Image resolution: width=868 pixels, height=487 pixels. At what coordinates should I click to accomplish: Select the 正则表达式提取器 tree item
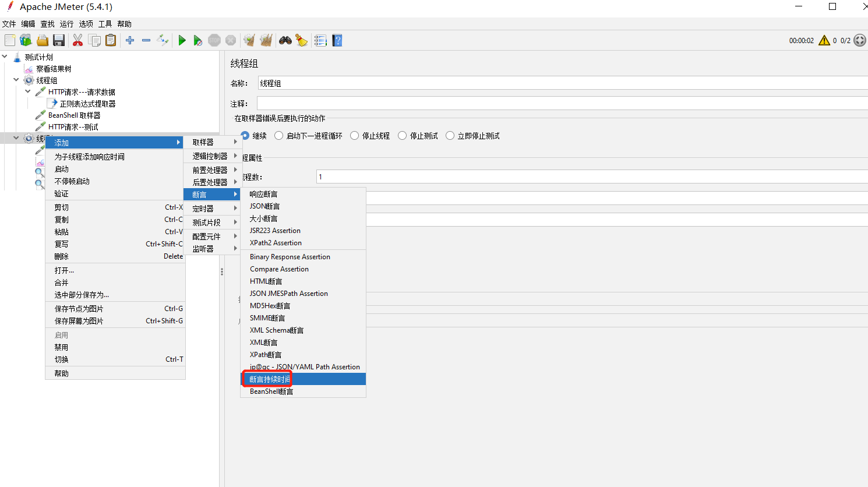(x=87, y=104)
